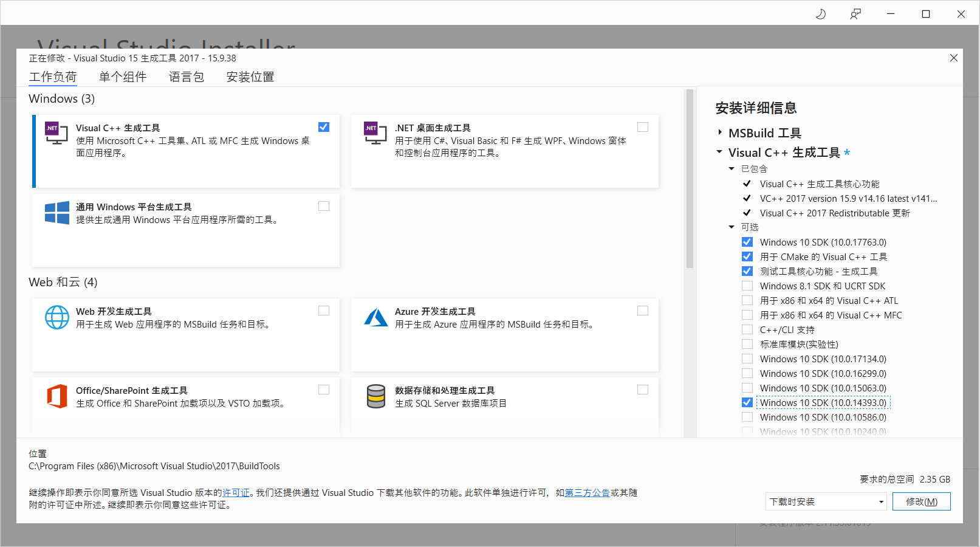Screen dimensions: 980x547
Task: Click the Office/SharePoint build tools icon
Action: point(57,396)
